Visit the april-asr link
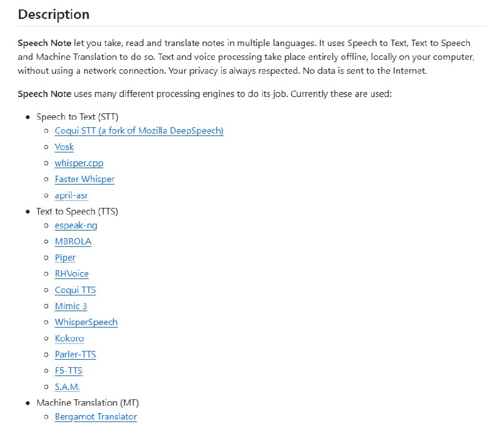Screen dimensions: 504x429 71,195
